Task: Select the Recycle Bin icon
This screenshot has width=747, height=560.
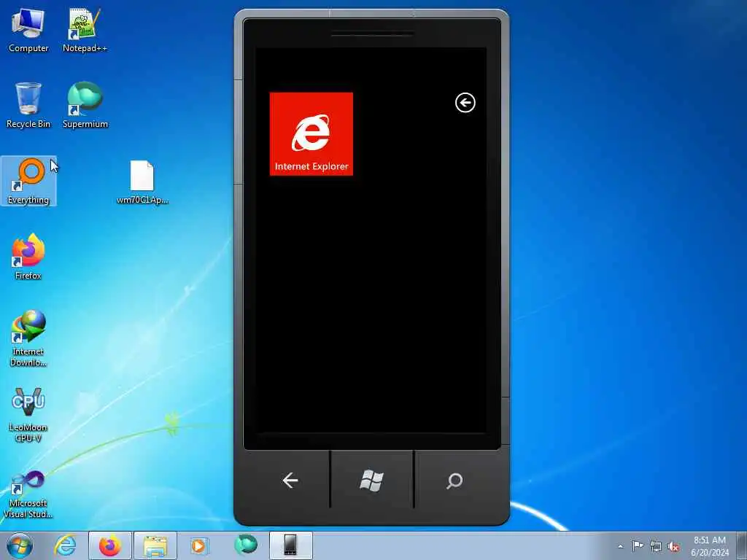Action: [x=28, y=106]
